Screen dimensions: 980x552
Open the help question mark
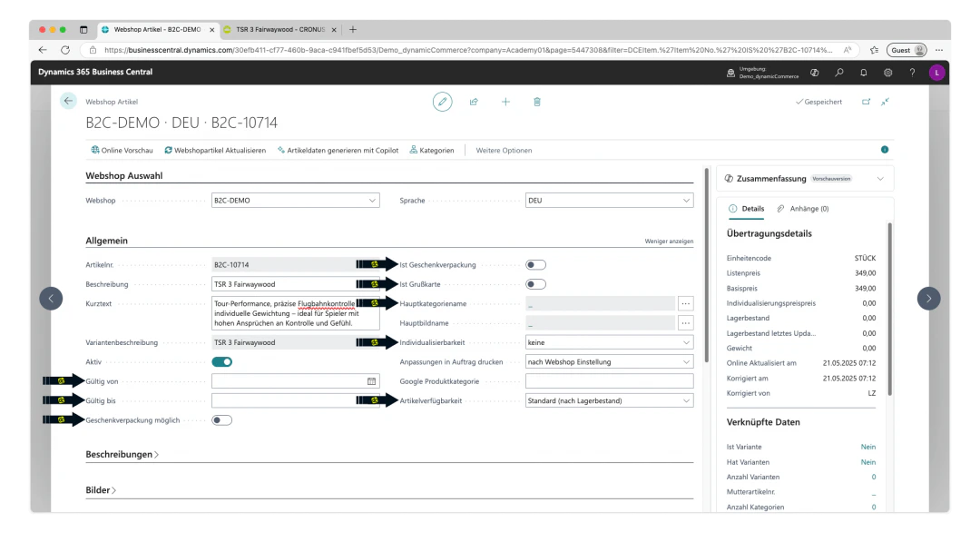pos(913,73)
